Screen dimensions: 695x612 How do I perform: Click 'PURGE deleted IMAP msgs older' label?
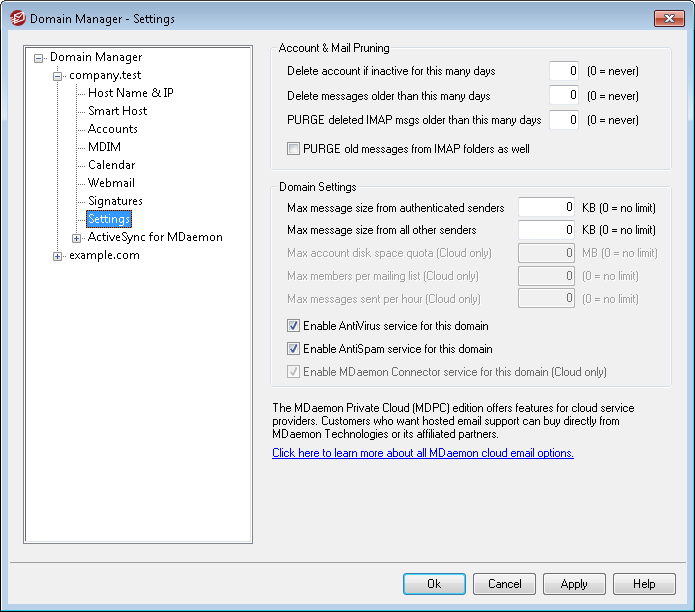[414, 120]
